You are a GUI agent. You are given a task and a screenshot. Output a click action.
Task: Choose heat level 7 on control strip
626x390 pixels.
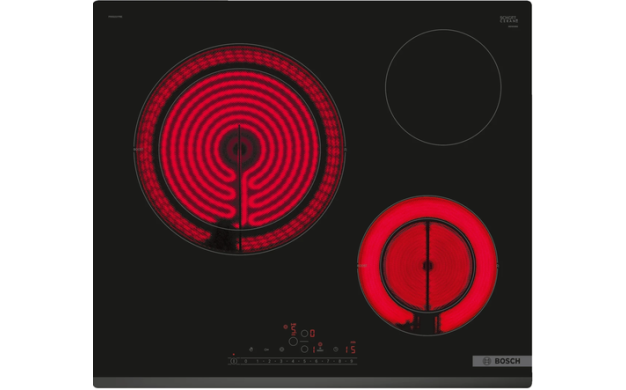click(x=328, y=361)
